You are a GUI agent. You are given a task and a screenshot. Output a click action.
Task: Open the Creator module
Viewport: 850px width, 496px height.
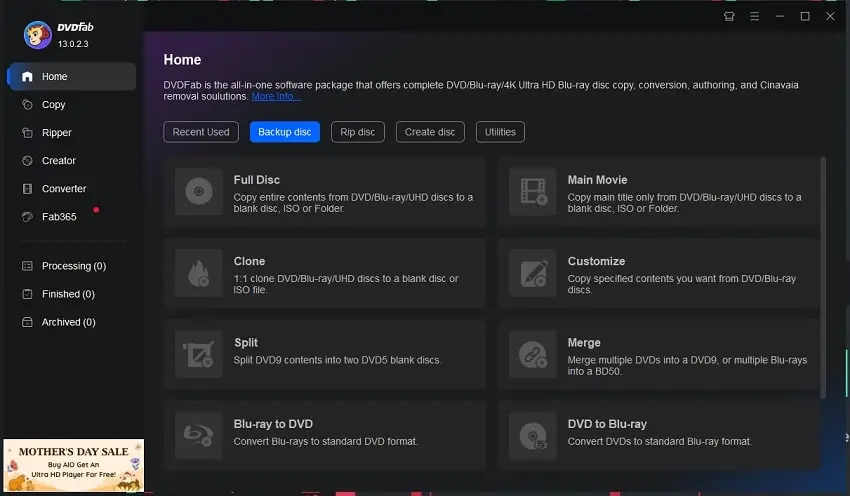[72, 161]
